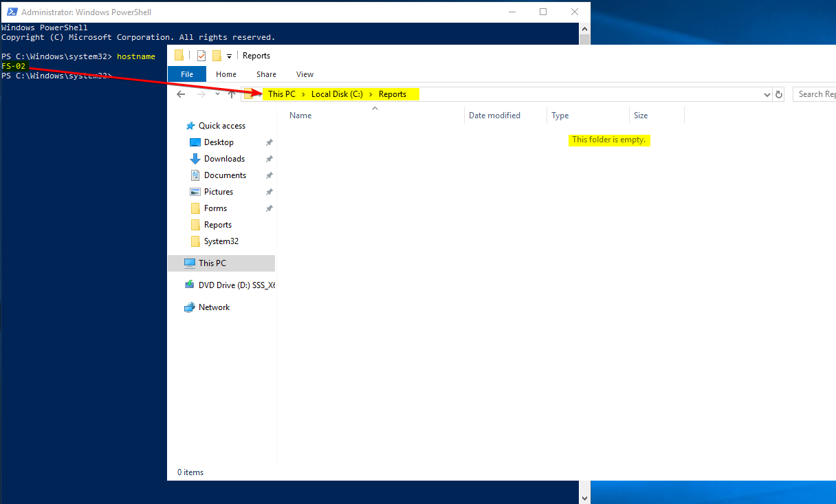
Task: Click the Properties checkmark quick access icon
Action: (201, 56)
